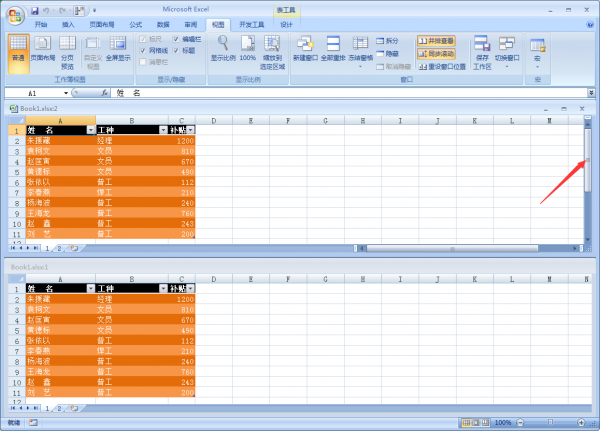Click the Office button logo
The height and width of the screenshot is (431, 600).
(15, 16)
